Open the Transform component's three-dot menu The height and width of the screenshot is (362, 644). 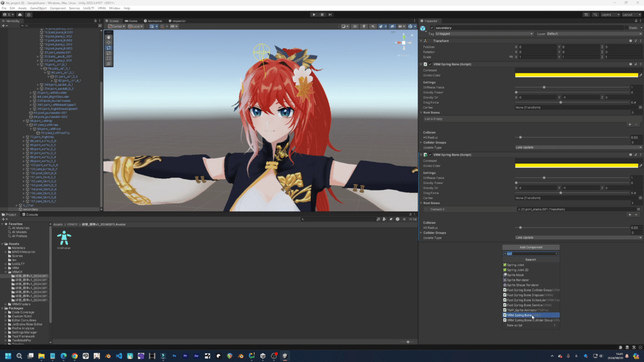[x=641, y=40]
